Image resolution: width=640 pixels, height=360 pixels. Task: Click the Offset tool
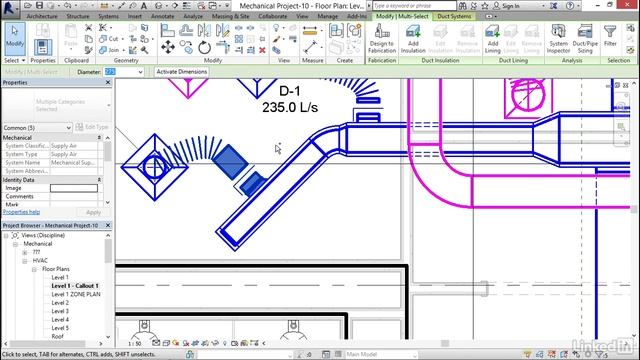click(186, 30)
